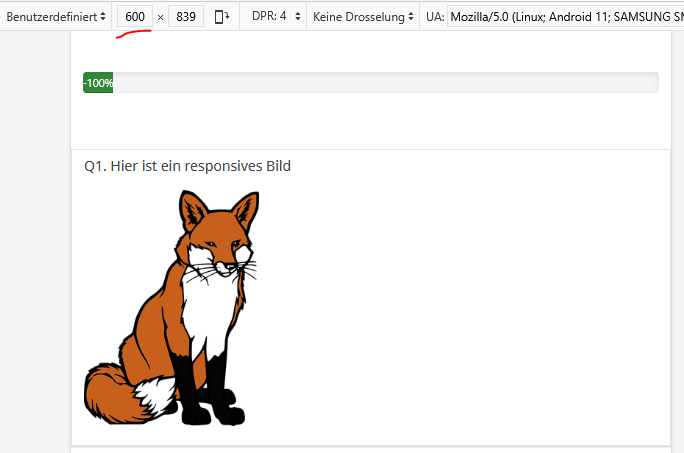Click the green -100% progress indicator
The width and height of the screenshot is (684, 453).
click(x=98, y=83)
